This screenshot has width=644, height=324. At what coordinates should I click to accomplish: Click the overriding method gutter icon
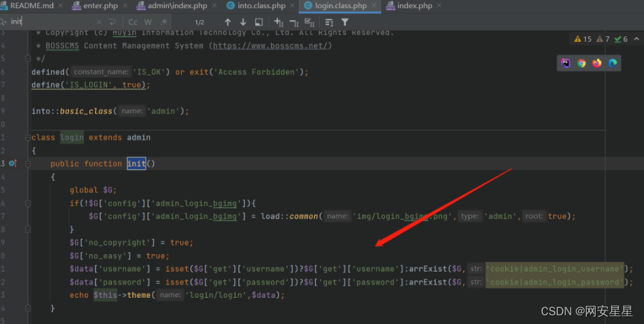pos(13,163)
